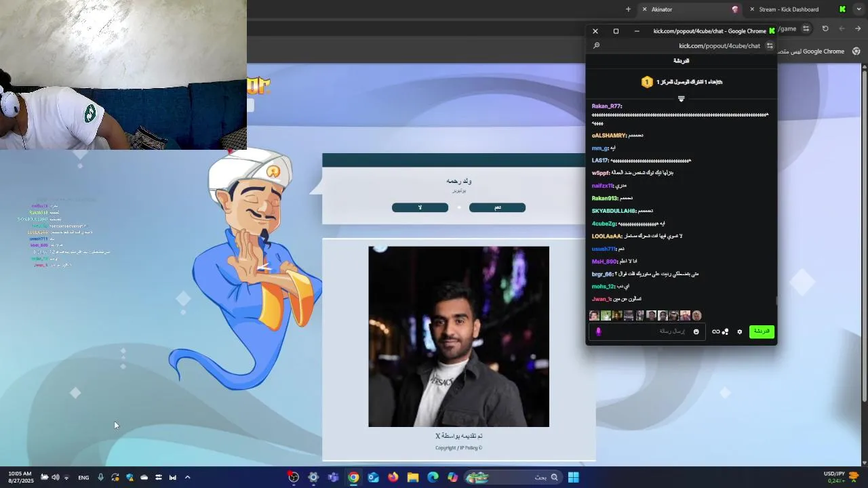
Task: Click the microphone icon in system tray
Action: 100,477
